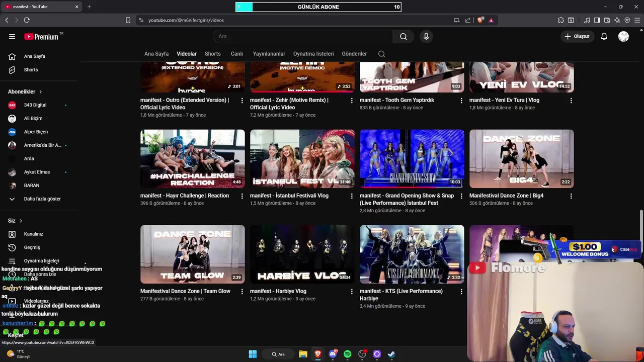Open Discord from taskbar
644x362 pixels.
click(x=333, y=354)
